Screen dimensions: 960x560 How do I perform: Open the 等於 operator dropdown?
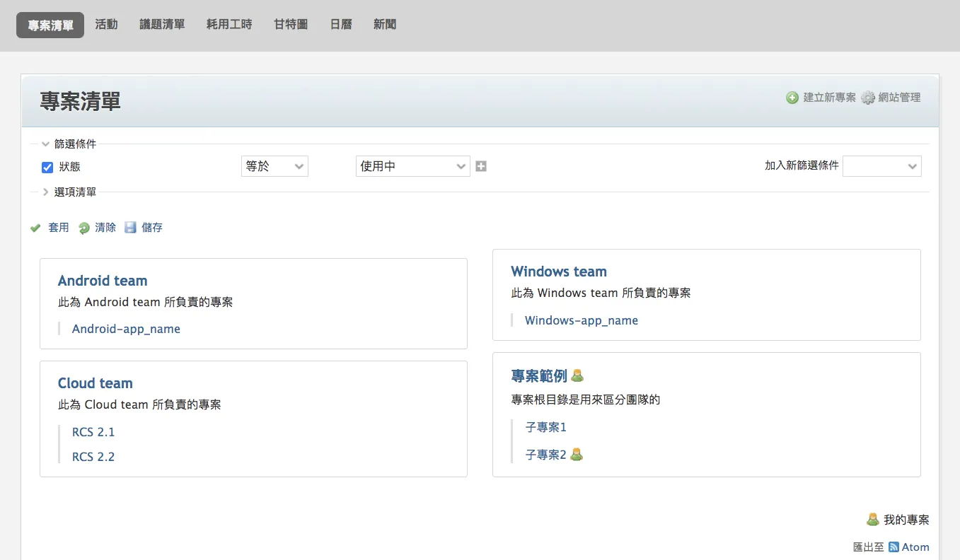(274, 166)
